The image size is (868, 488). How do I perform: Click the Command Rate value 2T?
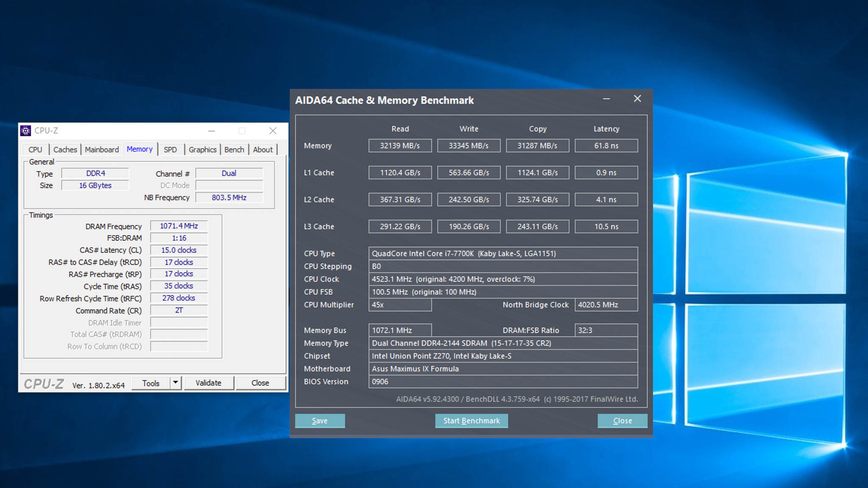179,311
